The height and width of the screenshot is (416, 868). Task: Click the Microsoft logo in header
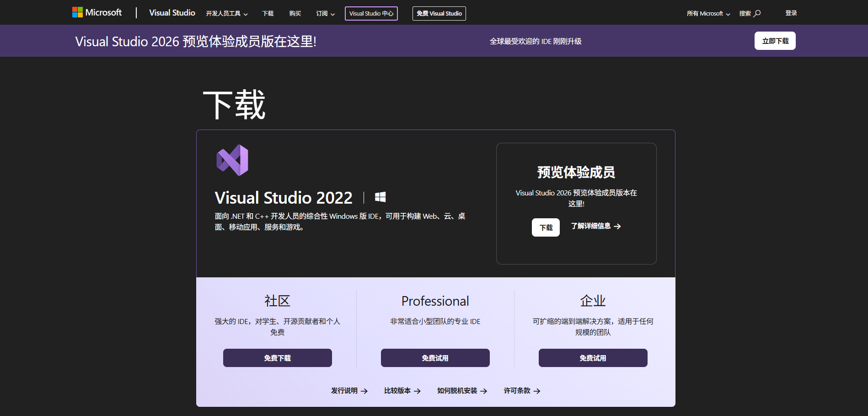(x=97, y=12)
